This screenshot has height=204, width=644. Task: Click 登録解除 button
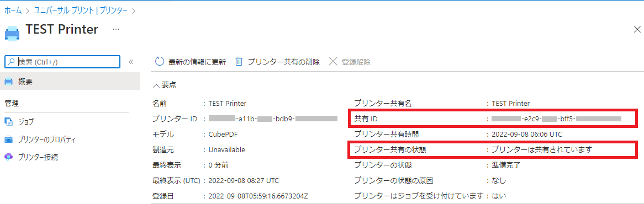350,62
